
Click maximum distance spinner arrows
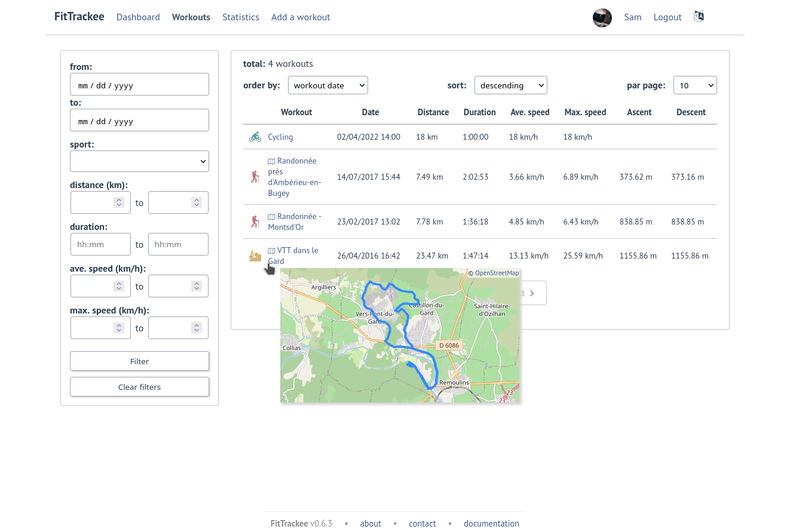(197, 202)
